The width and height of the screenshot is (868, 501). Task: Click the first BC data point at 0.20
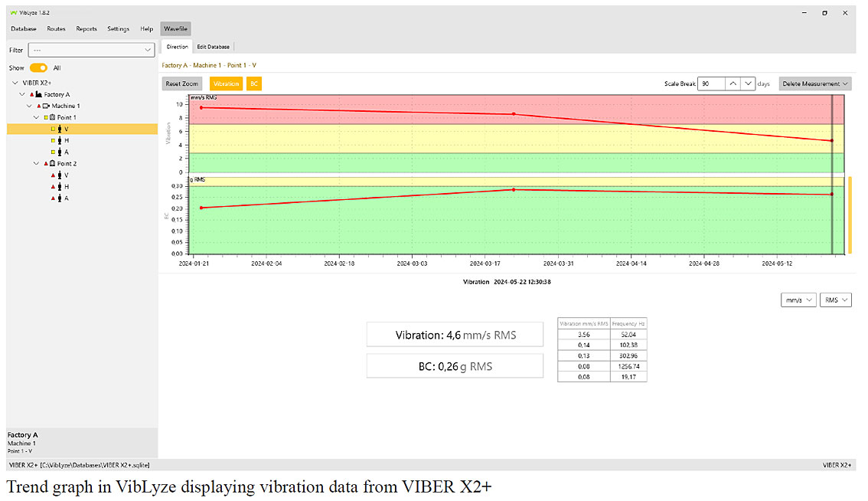pyautogui.click(x=201, y=208)
